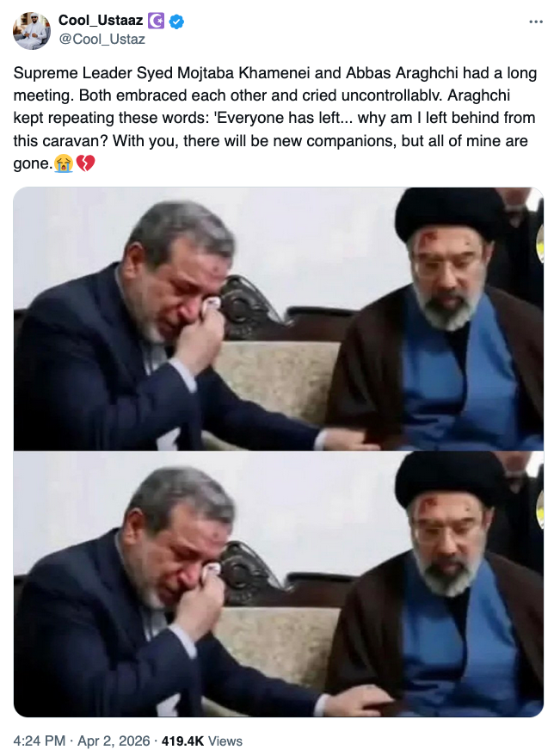Open the Cool_Ustaaz display name link
Viewport: 560px width, 756px height.
point(101,21)
